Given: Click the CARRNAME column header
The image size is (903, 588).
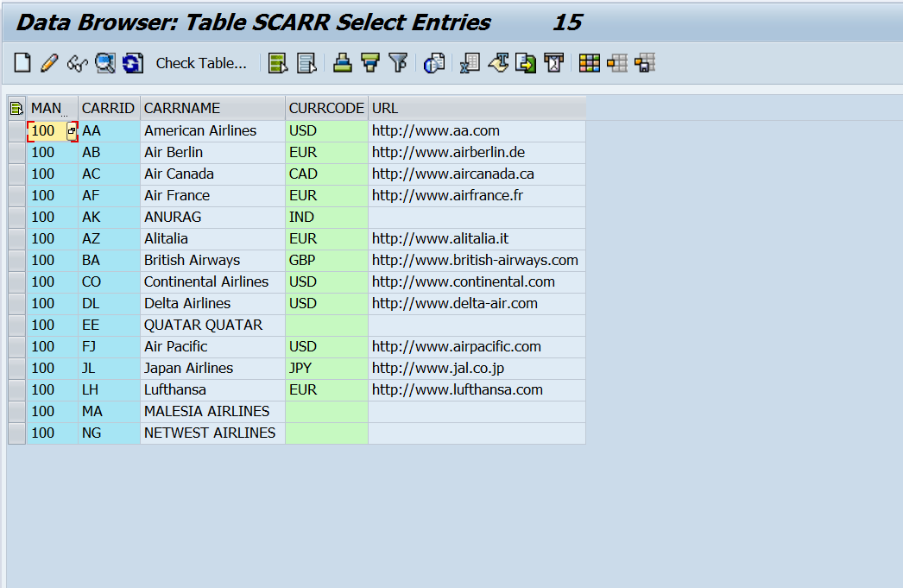Looking at the screenshot, I should click(212, 108).
